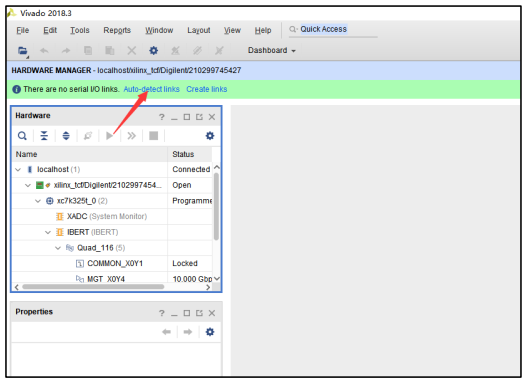Click the stop trigger square icon
This screenshot has width=527, height=382.
[154, 136]
